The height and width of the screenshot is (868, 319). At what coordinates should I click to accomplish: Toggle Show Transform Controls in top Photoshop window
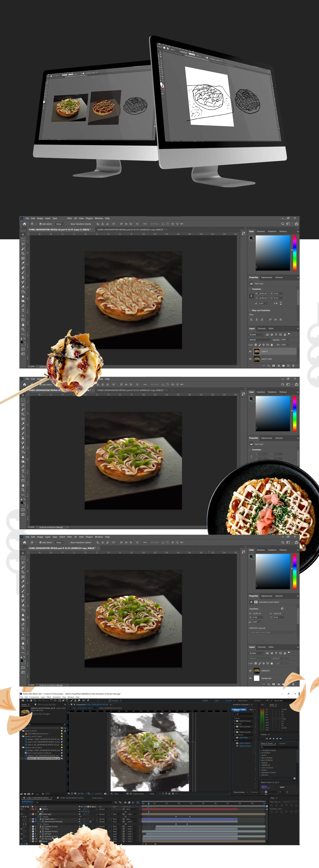click(69, 224)
